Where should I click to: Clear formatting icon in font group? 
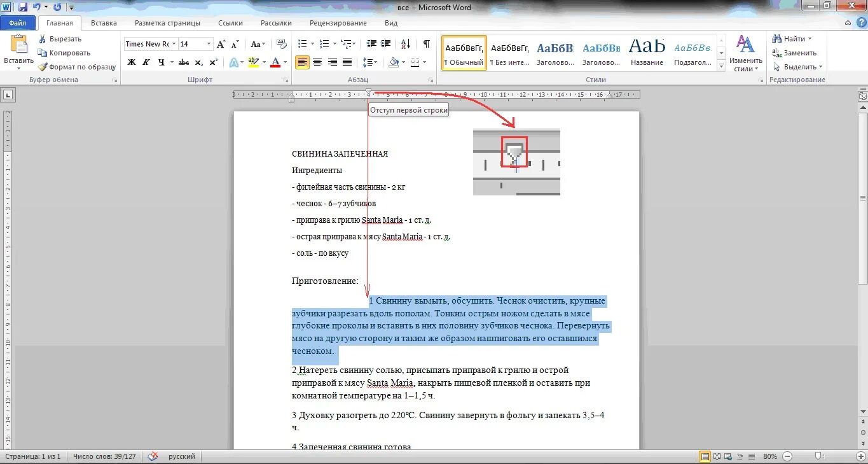point(280,44)
